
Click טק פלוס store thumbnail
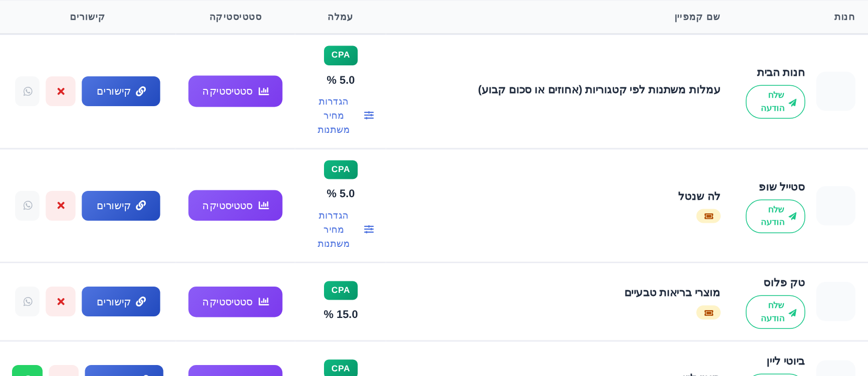point(836,302)
